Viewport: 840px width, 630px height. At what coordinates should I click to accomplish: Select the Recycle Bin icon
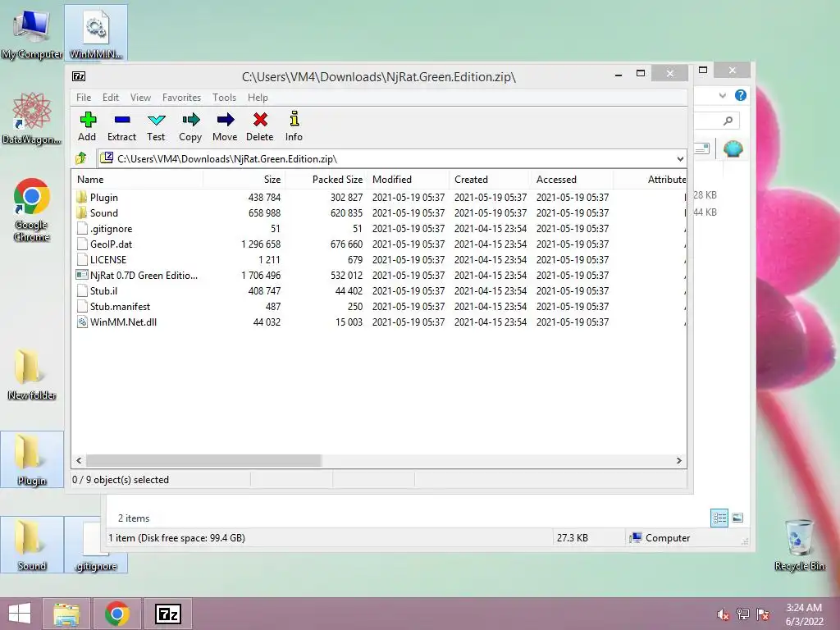point(799,545)
